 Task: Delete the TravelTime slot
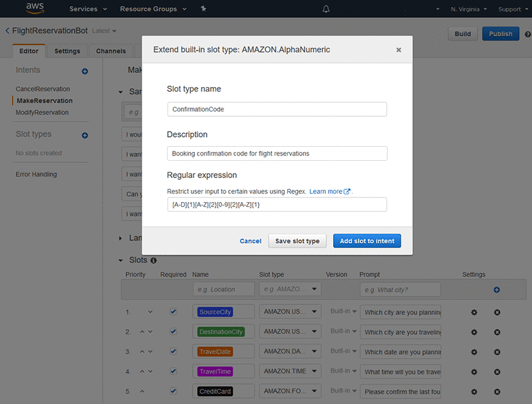[497, 372]
